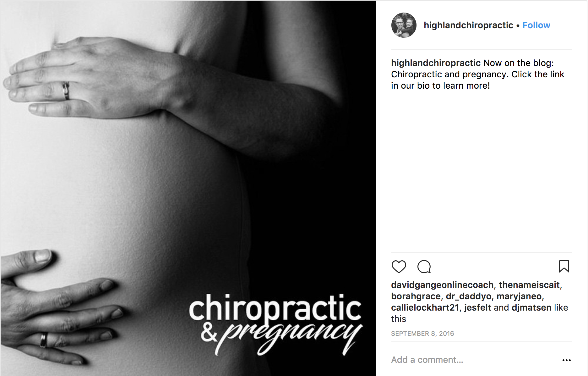588x376 pixels.
Task: Focus the Add a comment field
Action: (x=474, y=360)
